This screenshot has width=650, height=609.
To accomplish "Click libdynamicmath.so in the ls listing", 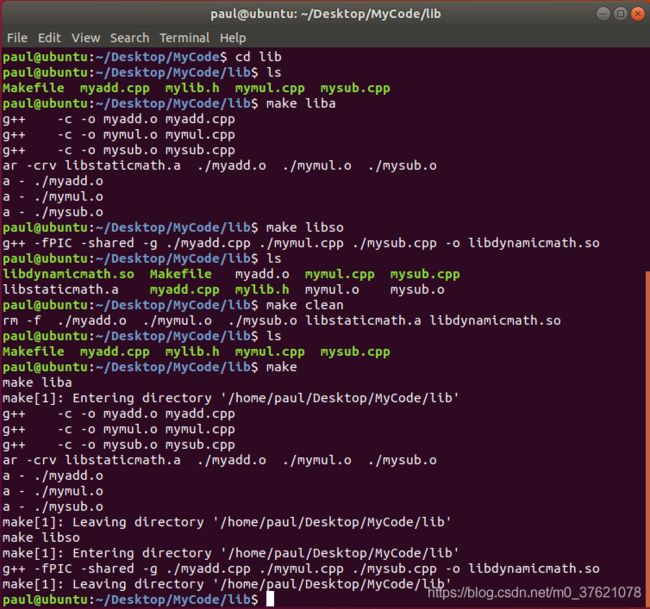I will (68, 274).
